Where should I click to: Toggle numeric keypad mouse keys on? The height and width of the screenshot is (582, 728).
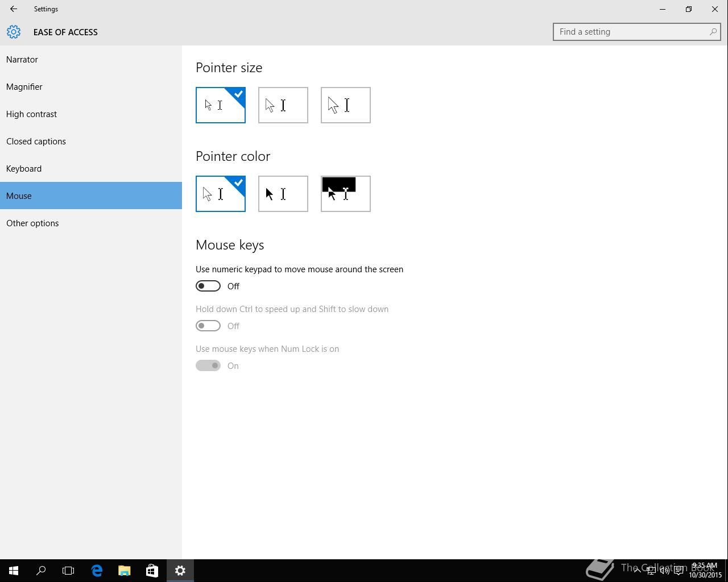(208, 286)
